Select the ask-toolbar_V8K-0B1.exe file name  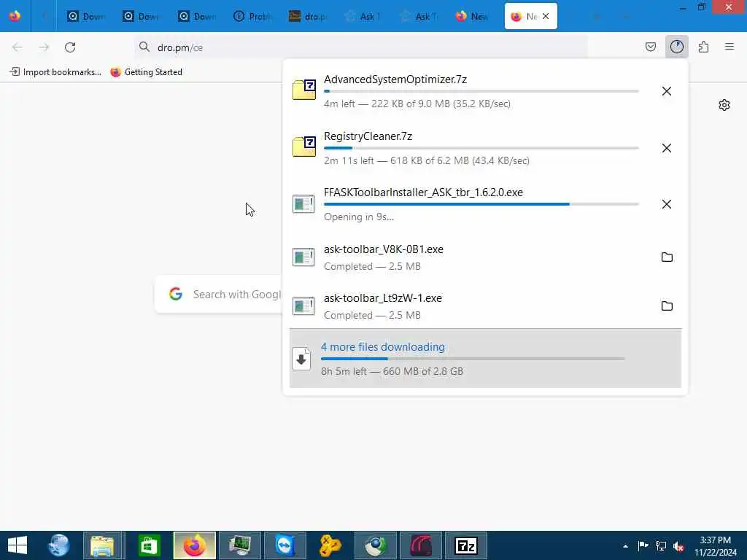point(384,249)
